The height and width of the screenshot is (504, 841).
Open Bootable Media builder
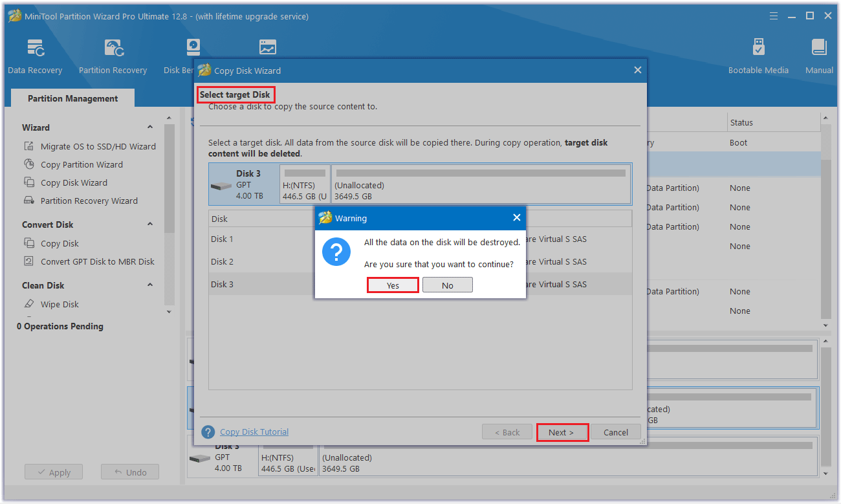click(758, 57)
